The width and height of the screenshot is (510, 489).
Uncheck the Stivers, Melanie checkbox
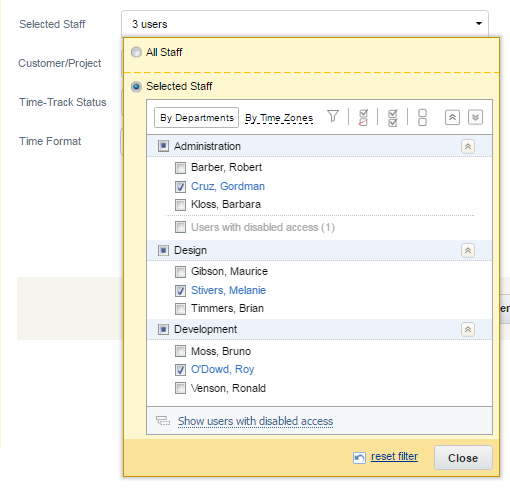tap(180, 291)
